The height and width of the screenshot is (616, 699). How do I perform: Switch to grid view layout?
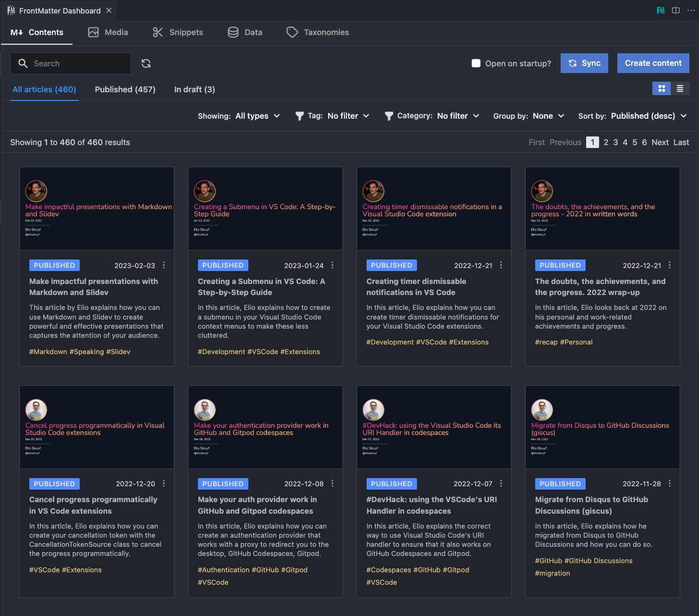click(662, 88)
